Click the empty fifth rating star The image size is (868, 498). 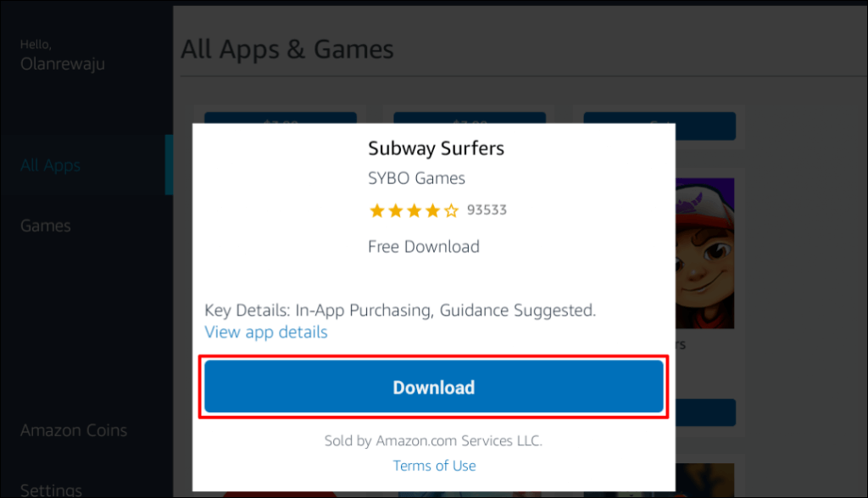click(x=451, y=210)
